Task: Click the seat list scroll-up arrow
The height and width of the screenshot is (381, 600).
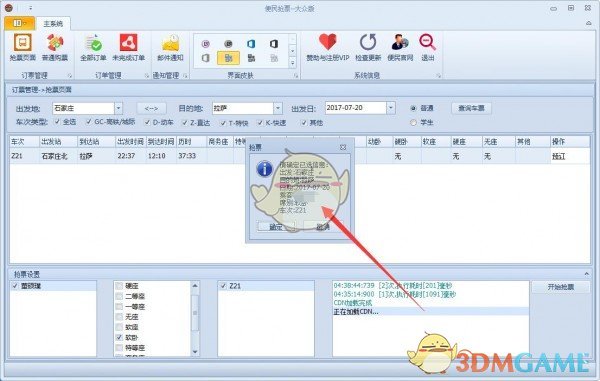Action: point(195,286)
